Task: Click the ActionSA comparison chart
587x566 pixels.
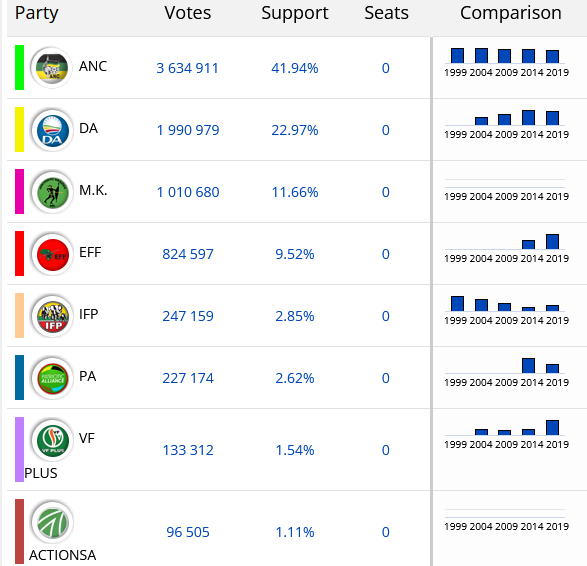Action: point(507,520)
